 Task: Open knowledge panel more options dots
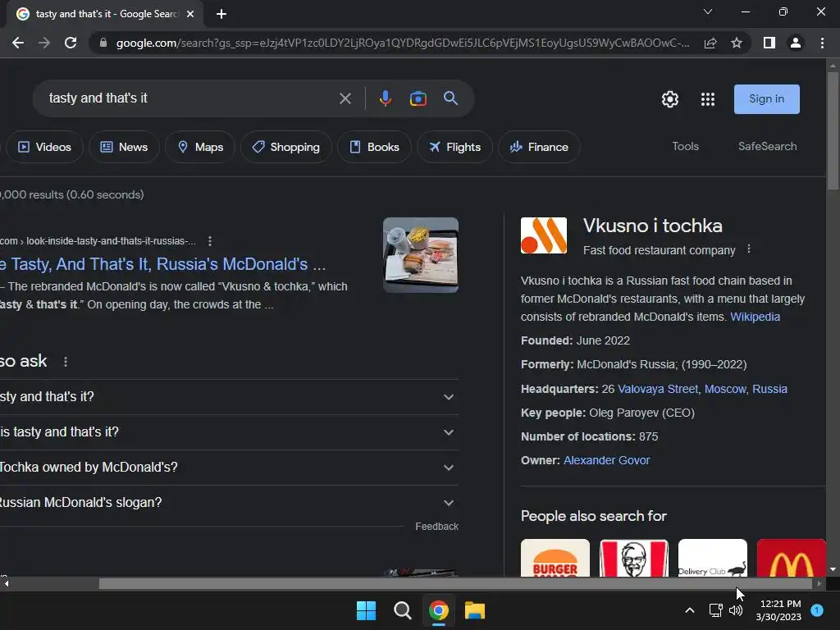tap(749, 249)
